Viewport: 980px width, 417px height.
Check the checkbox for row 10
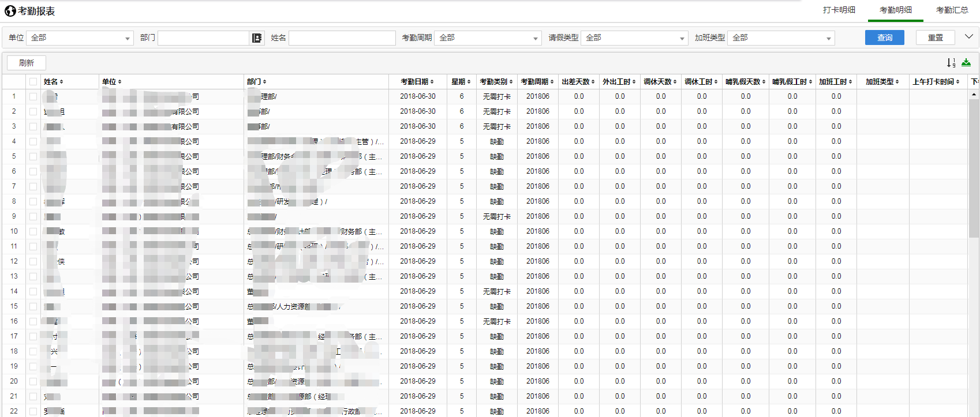(33, 231)
